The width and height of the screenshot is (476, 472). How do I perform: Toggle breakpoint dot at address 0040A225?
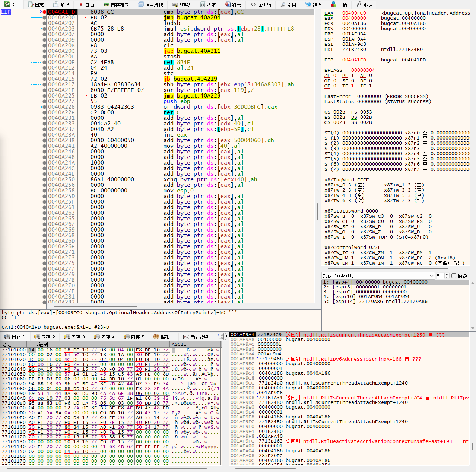tap(44, 96)
